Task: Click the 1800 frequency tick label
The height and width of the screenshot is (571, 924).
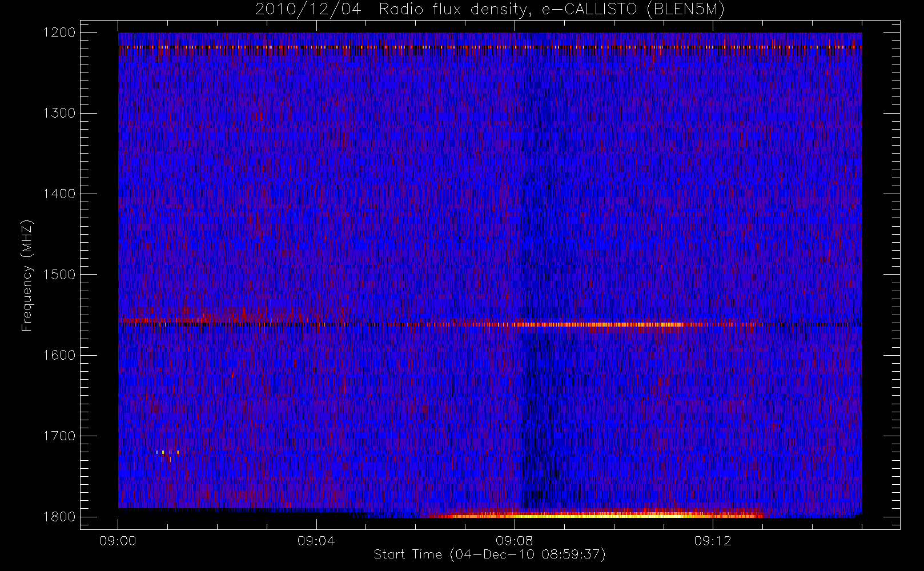Action: point(59,517)
